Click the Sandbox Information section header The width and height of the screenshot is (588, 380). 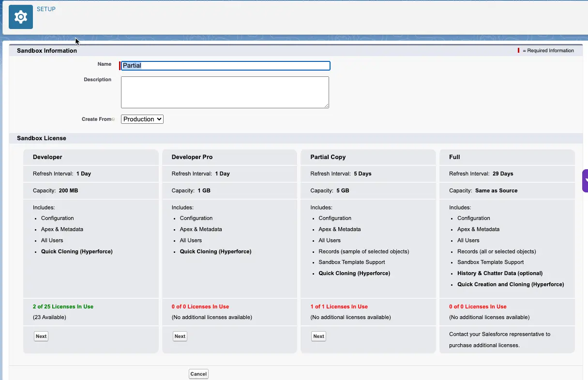(47, 50)
